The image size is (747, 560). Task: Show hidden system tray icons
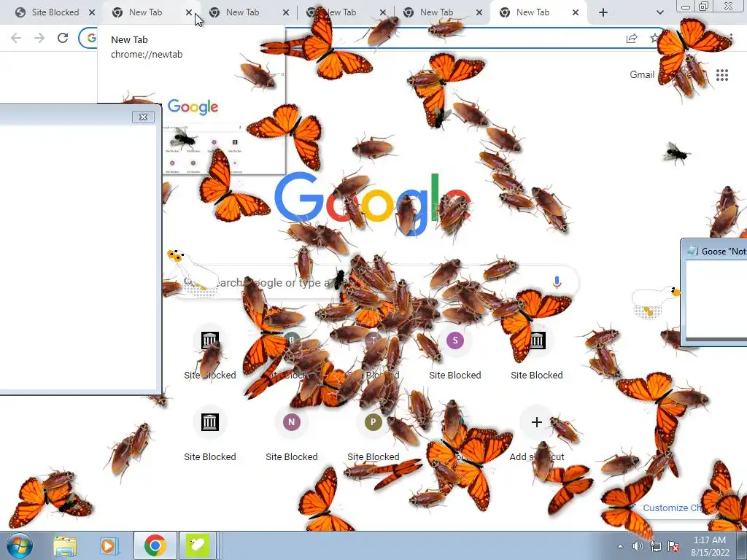[620, 546]
